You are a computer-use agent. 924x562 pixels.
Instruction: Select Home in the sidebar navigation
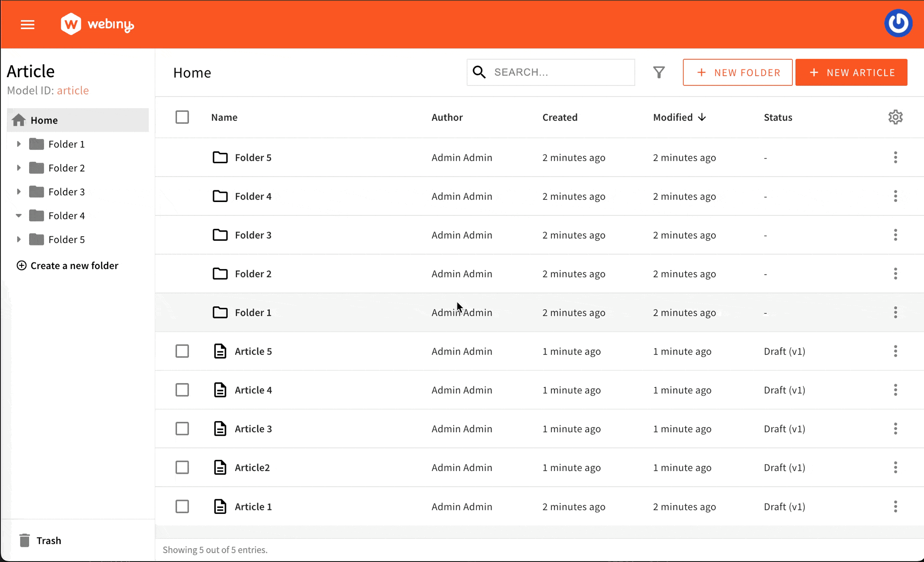click(44, 120)
